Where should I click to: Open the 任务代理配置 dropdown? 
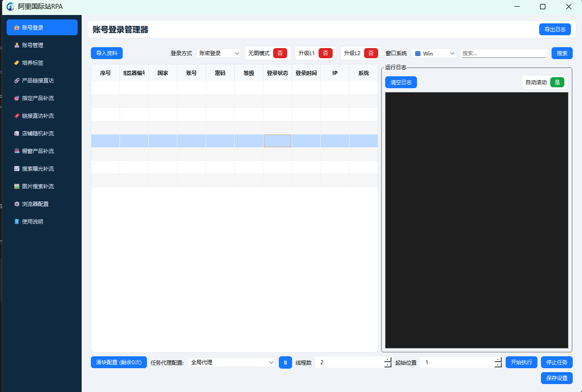tap(231, 362)
